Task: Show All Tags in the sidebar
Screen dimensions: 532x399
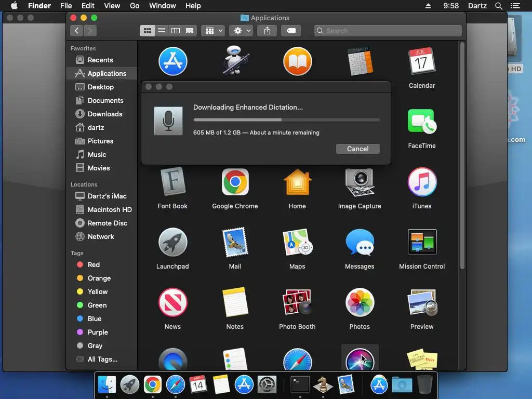Action: (x=102, y=360)
